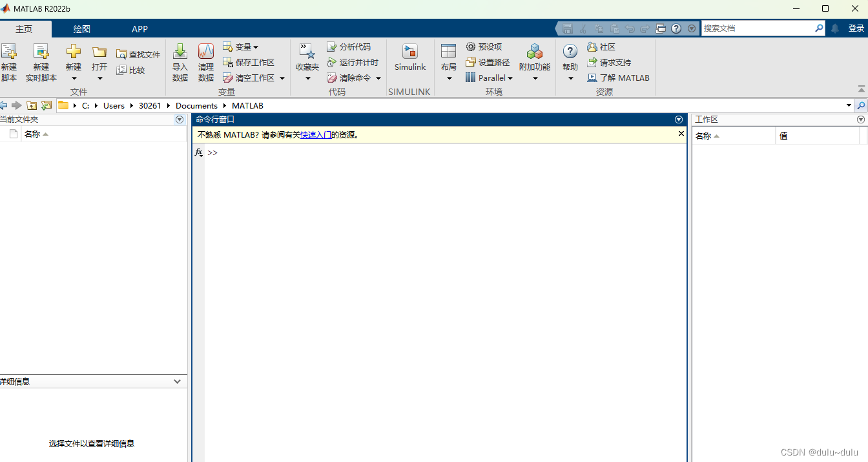Click the help icon in the quick access bar

click(676, 28)
